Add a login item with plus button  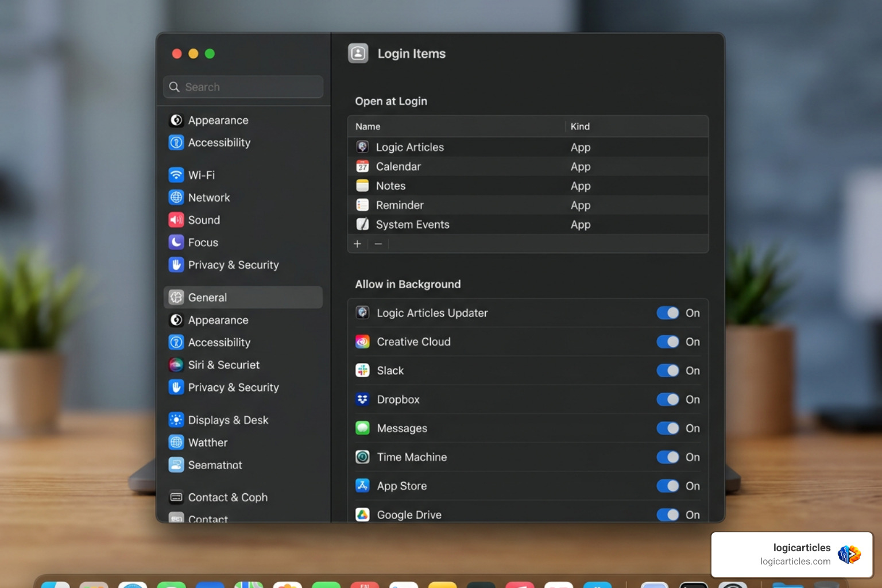tap(357, 244)
